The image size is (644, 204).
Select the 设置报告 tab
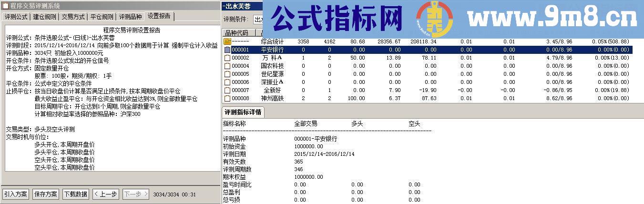[159, 16]
